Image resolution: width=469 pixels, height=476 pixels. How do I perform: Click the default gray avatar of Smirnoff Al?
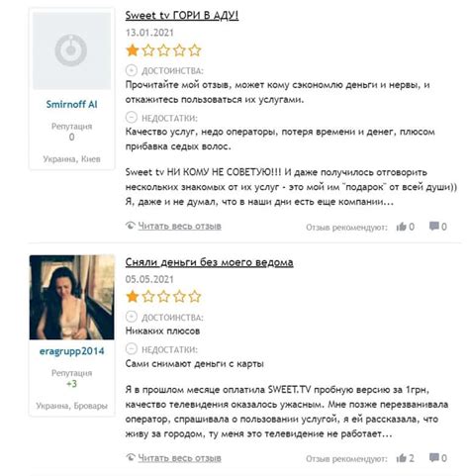pyautogui.click(x=71, y=50)
